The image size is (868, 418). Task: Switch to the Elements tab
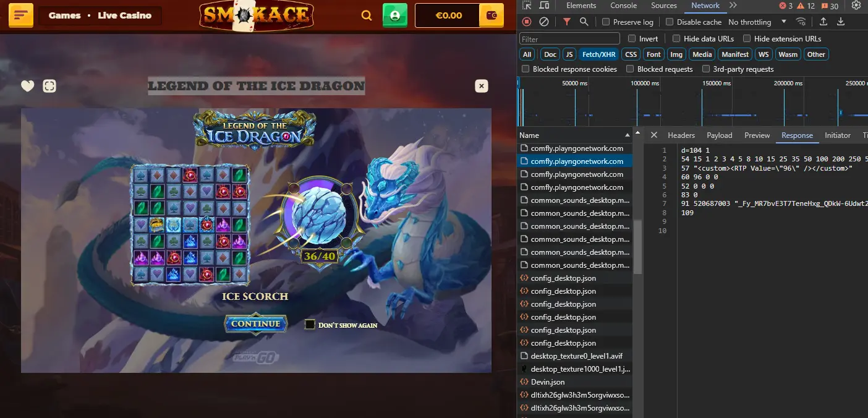pyautogui.click(x=581, y=6)
